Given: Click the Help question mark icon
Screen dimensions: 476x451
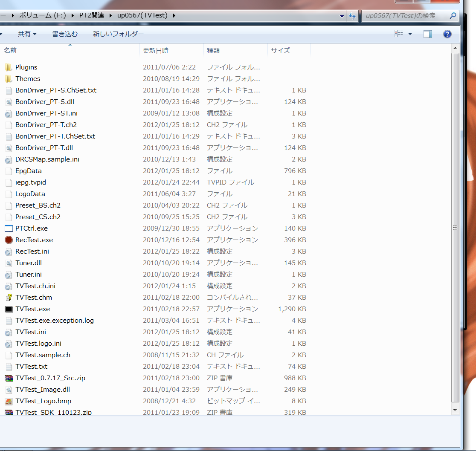Looking at the screenshot, I should coord(447,34).
